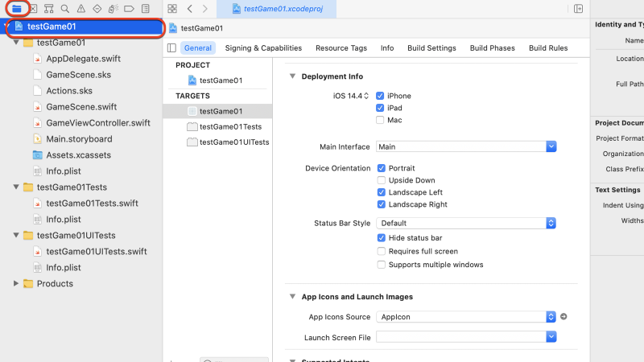This screenshot has width=644, height=362.
Task: Click testGame01 project icon in jump bar
Action: click(173, 28)
